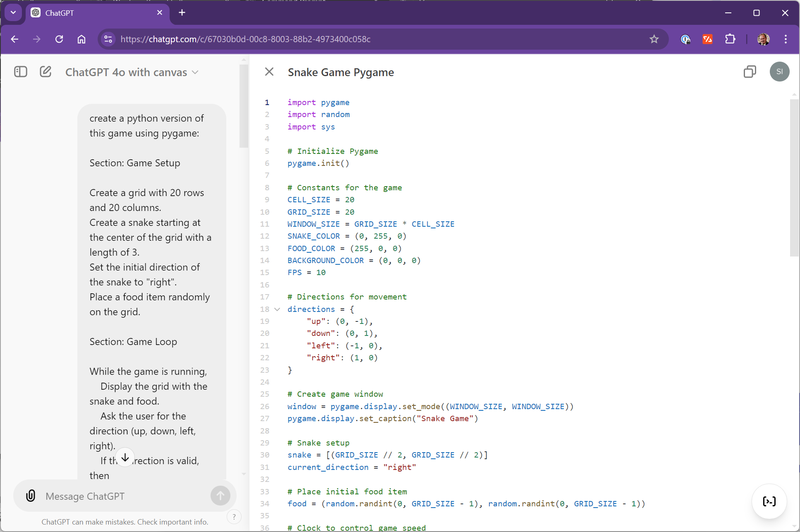Open browser Extensions puzzle icon
800x532 pixels.
(x=730, y=39)
